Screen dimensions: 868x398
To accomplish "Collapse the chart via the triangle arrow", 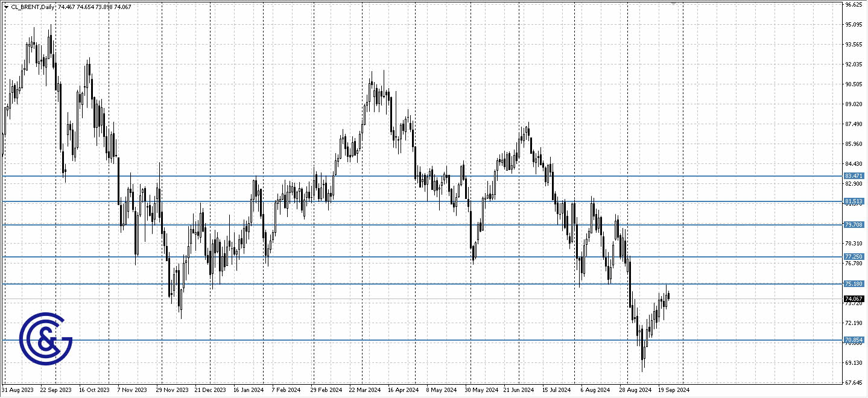I will [5, 7].
